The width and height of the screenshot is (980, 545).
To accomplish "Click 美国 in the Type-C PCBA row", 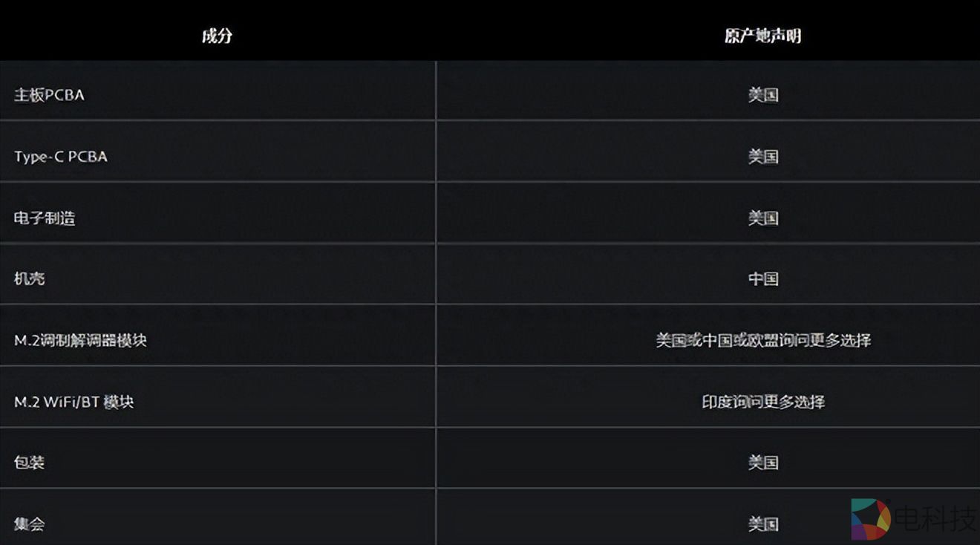I will pos(762,157).
